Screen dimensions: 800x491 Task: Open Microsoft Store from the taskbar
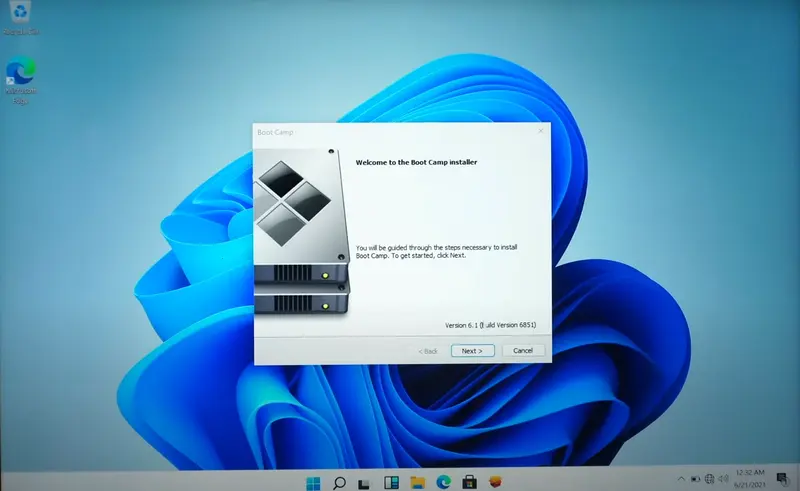(x=469, y=482)
